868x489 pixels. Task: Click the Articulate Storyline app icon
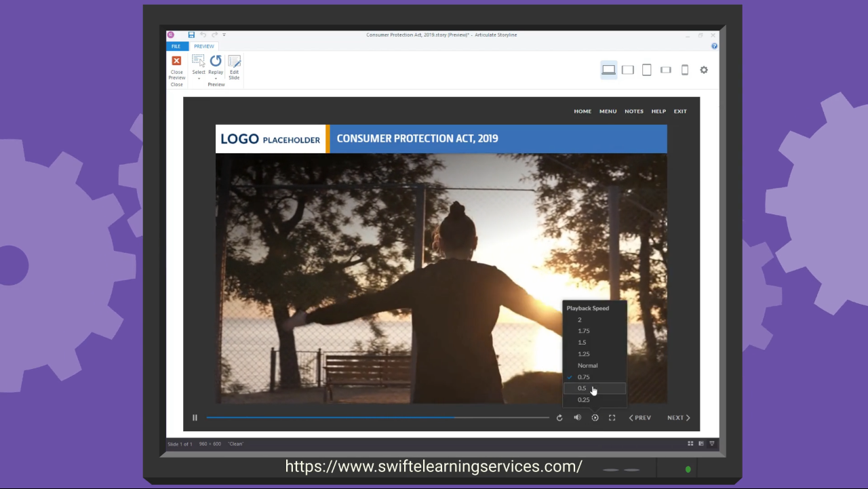point(171,35)
